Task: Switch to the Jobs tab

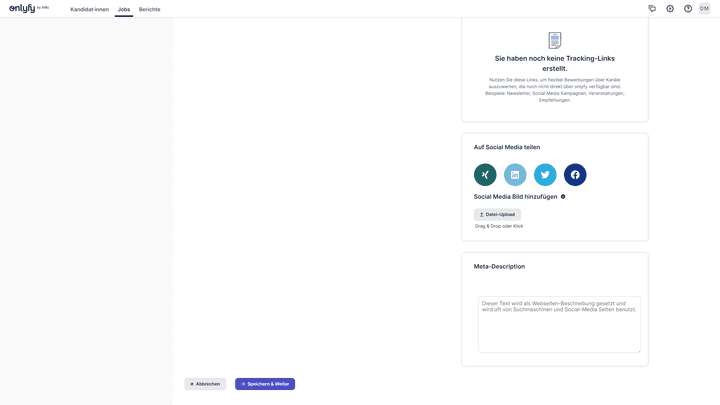Action: (124, 9)
